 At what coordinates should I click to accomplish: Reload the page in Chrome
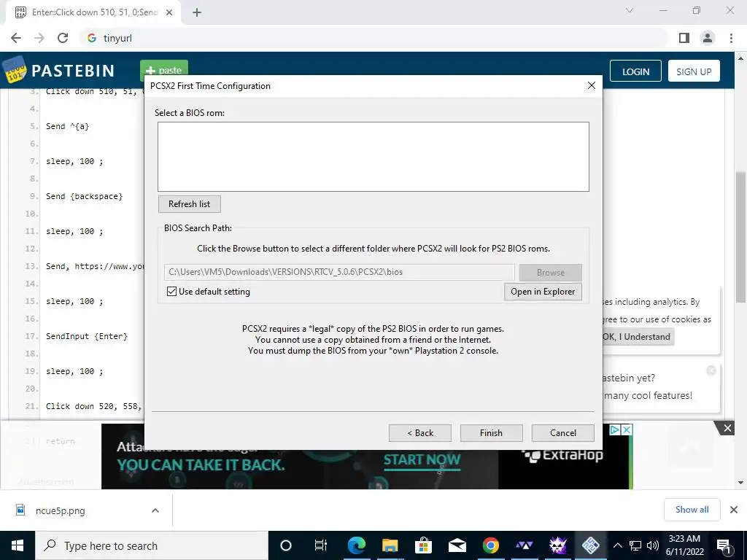click(x=63, y=38)
